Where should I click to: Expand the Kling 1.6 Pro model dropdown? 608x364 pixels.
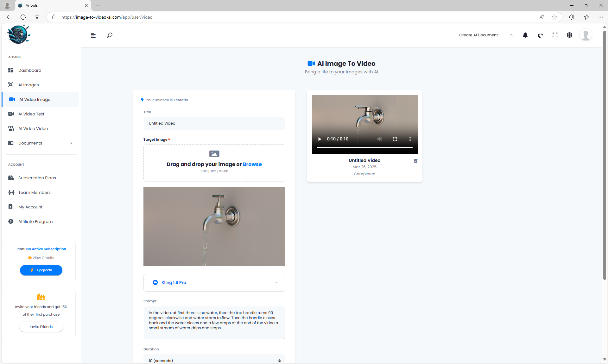coord(214,282)
